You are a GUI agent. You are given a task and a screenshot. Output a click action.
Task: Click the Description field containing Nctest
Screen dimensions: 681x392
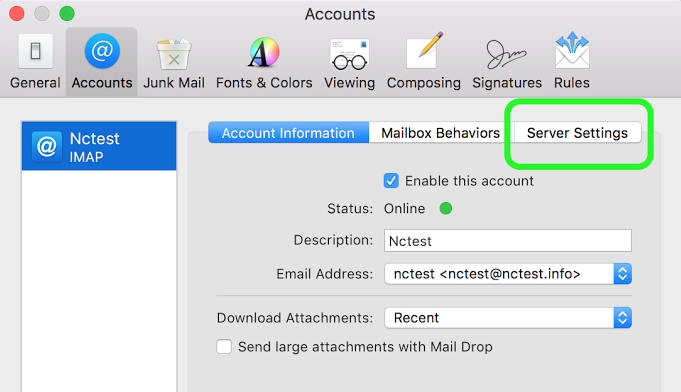pyautogui.click(x=507, y=240)
